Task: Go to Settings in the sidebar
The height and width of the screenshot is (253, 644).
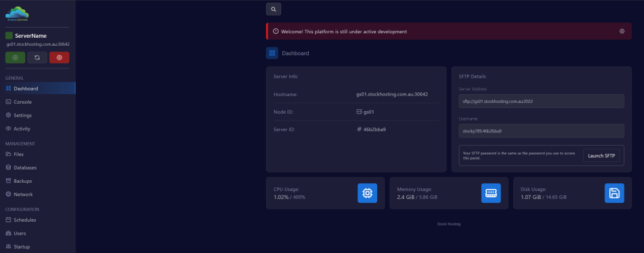Action: 23,116
